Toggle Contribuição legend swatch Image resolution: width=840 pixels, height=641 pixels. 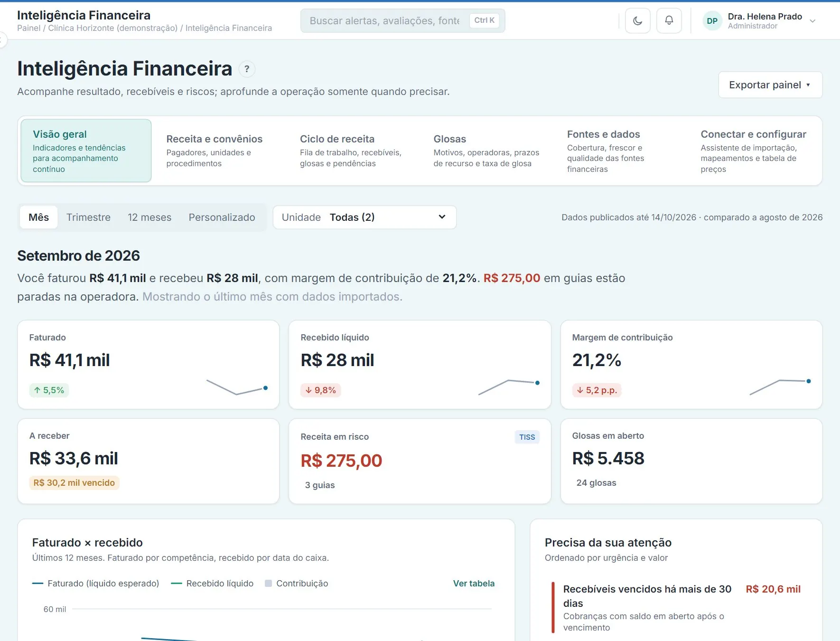pos(268,584)
